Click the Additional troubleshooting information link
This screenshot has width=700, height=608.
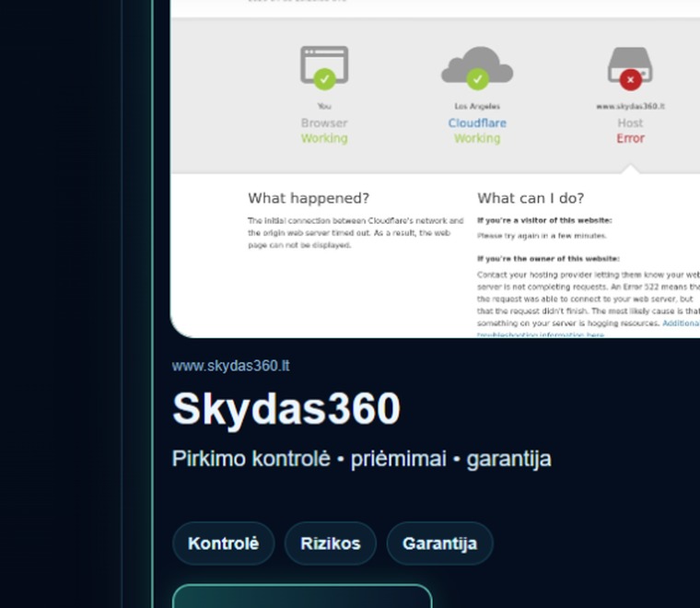(x=681, y=323)
